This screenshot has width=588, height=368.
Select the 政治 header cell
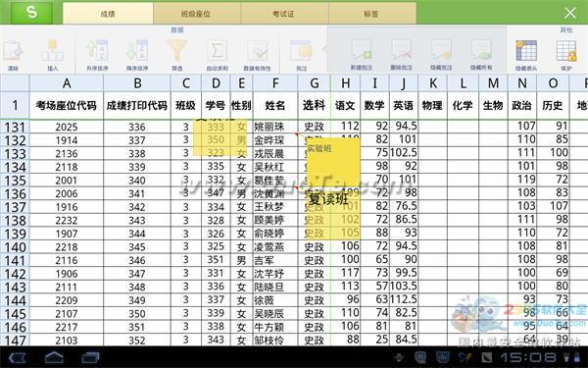522,106
